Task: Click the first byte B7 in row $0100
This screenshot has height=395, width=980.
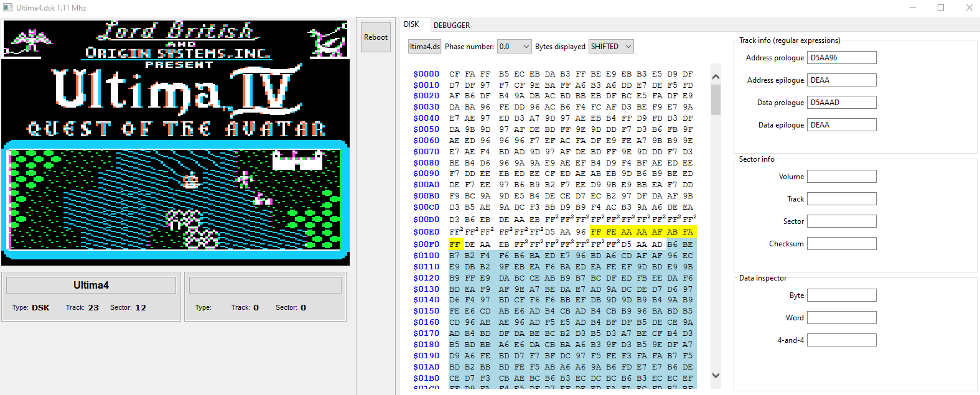Action: 455,256
